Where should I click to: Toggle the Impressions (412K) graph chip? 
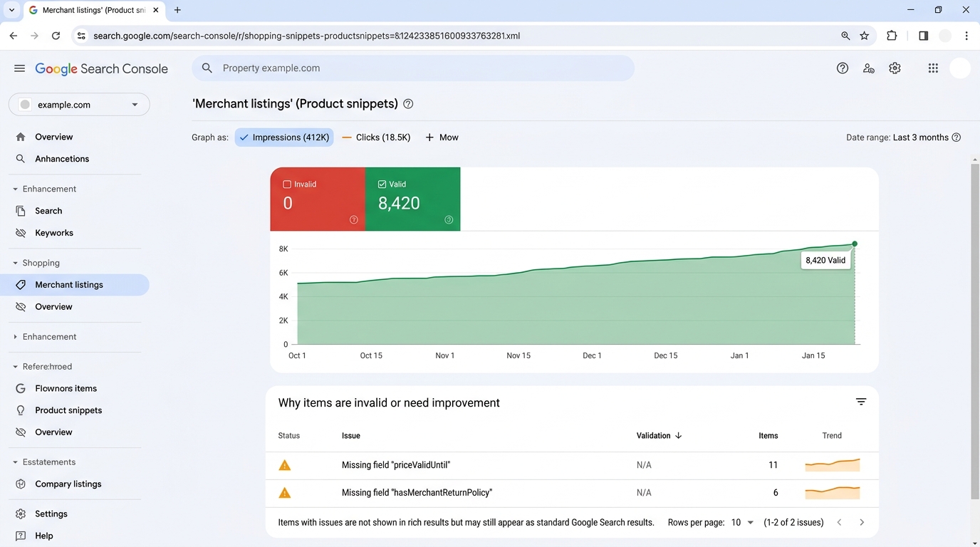[x=284, y=137]
